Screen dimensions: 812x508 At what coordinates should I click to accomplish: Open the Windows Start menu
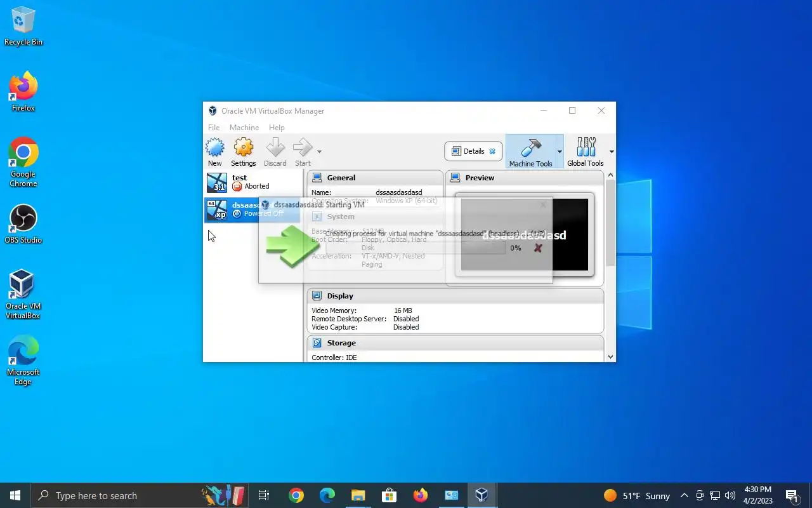tap(15, 495)
